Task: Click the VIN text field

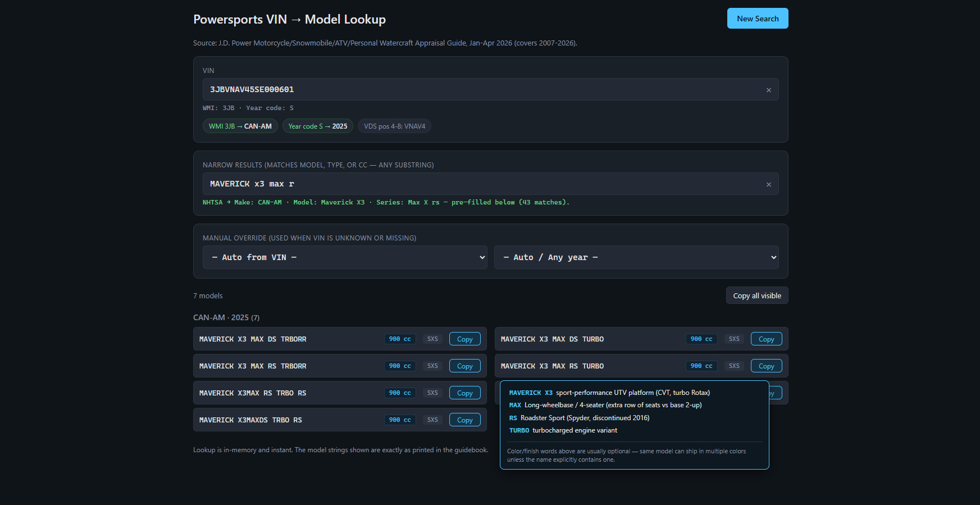Action: 490,89
